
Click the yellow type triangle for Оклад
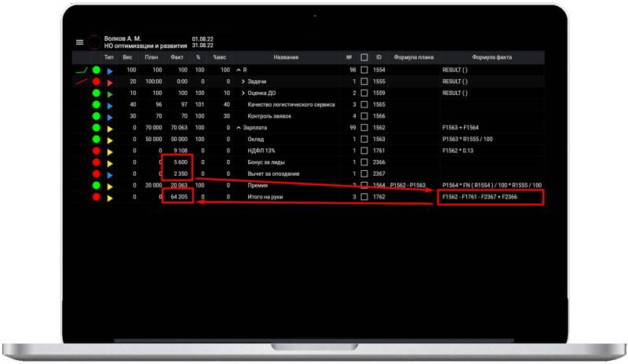(x=110, y=140)
